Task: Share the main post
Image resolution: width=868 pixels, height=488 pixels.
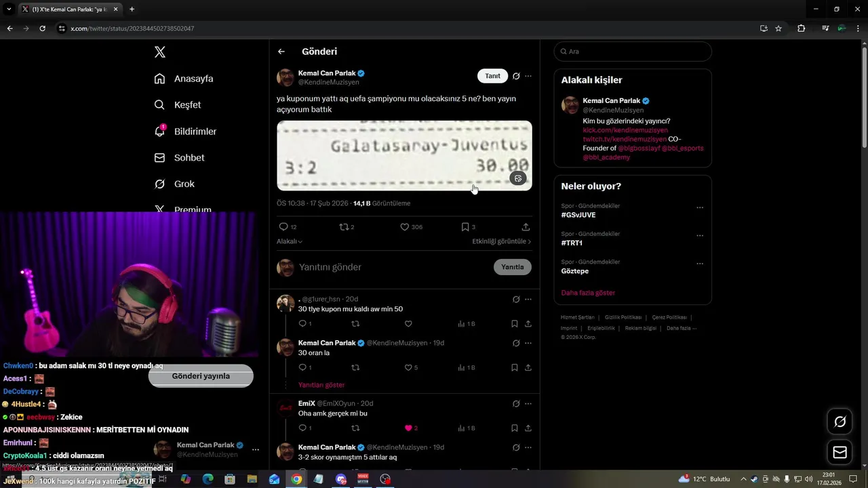Action: [526, 227]
